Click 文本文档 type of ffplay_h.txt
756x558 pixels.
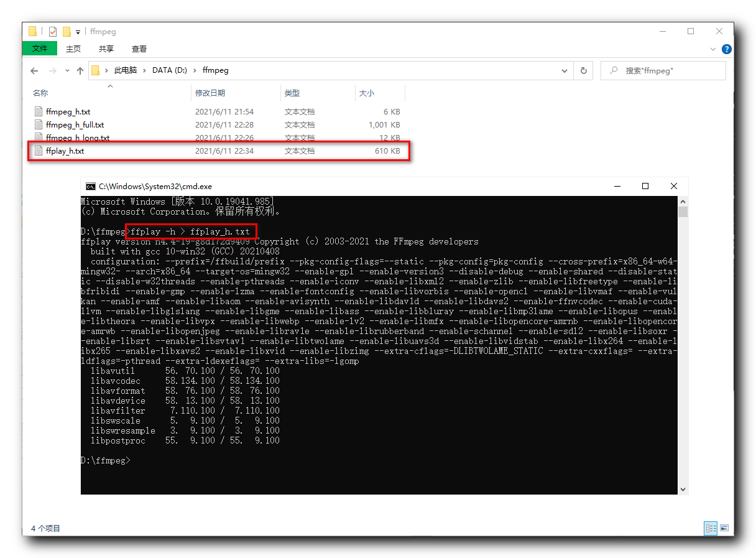300,151
